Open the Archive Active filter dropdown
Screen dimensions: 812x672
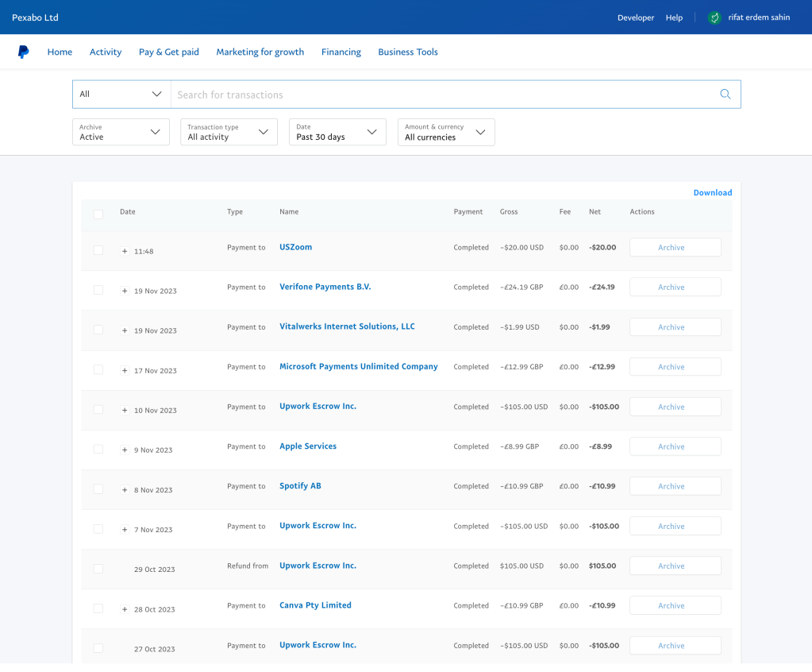[121, 132]
